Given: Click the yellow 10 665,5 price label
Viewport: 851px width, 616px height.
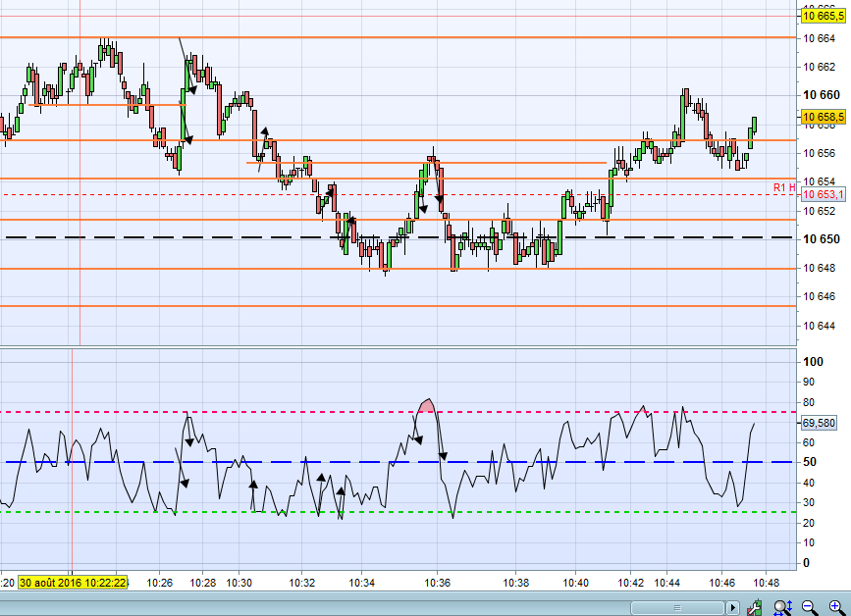Looking at the screenshot, I should (823, 16).
